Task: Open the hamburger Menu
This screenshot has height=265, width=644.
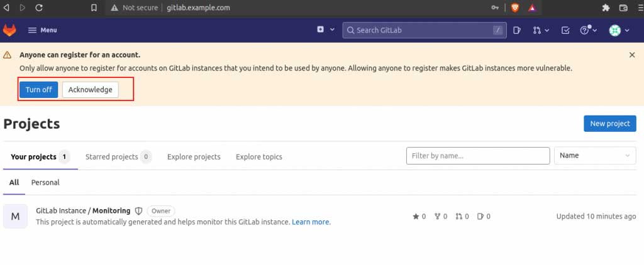Action: 42,30
